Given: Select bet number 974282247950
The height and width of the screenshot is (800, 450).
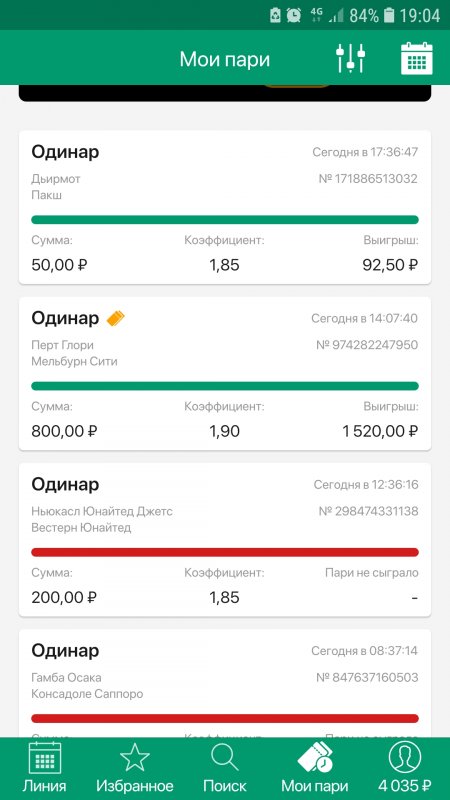Looking at the screenshot, I should point(367,345).
